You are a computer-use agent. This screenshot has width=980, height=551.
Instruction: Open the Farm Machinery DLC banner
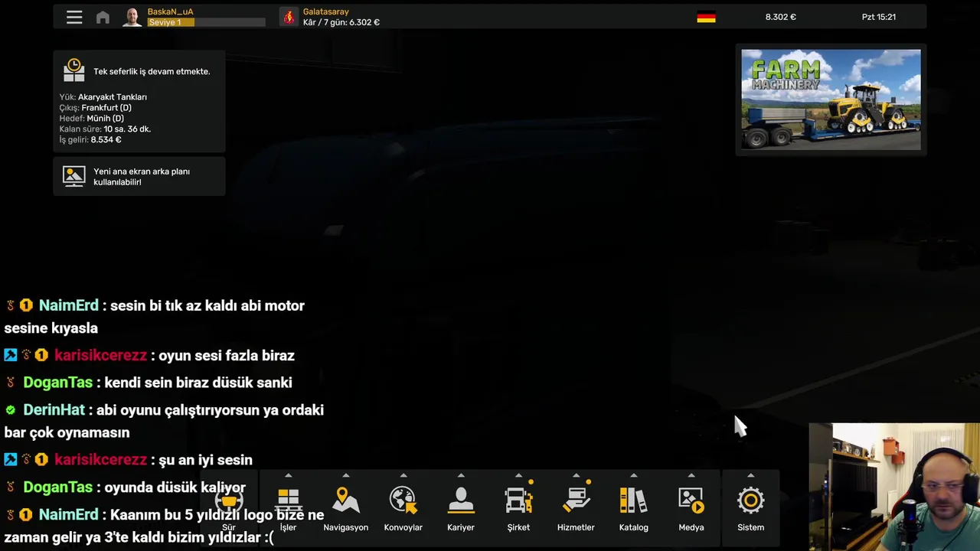tap(831, 99)
